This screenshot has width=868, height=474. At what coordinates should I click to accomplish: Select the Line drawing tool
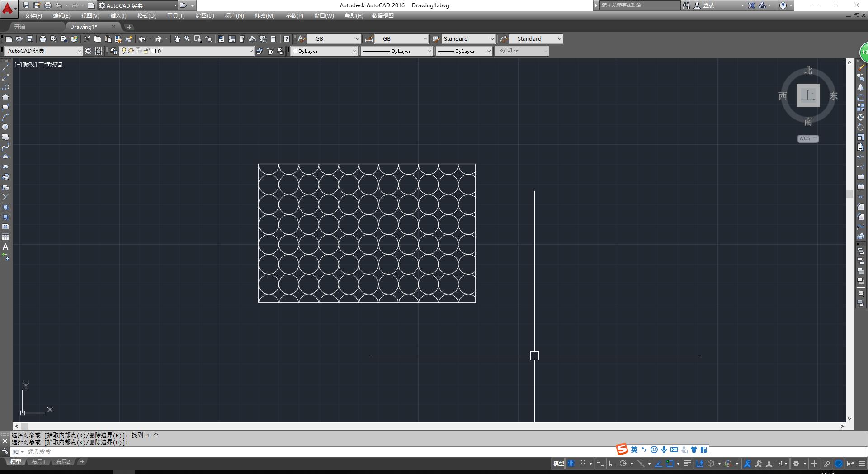(5, 67)
